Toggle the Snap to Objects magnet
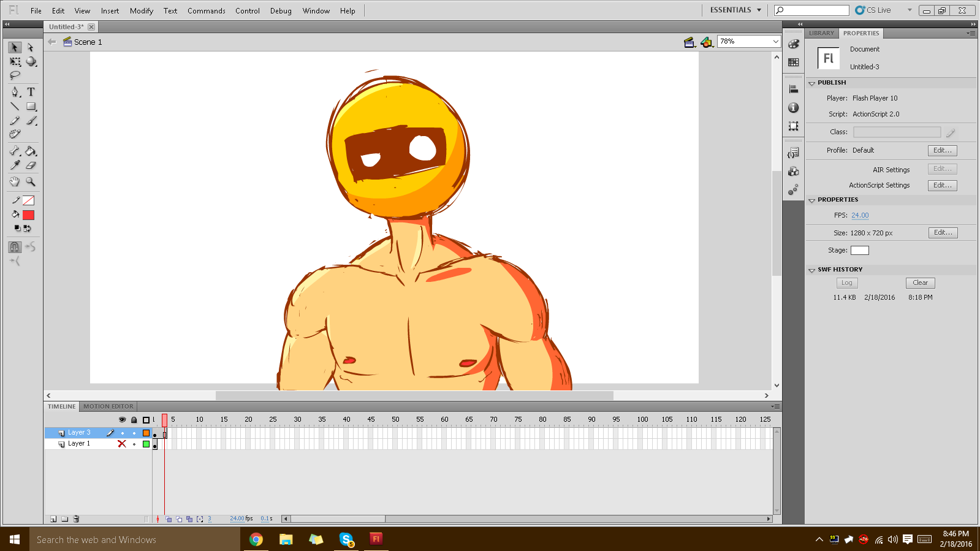Viewport: 980px width, 551px height. [x=15, y=247]
